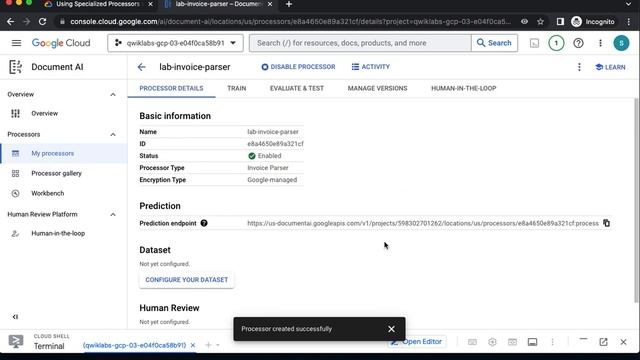The width and height of the screenshot is (640, 360).
Task: Click the browser address bar URL
Action: pos(290,22)
